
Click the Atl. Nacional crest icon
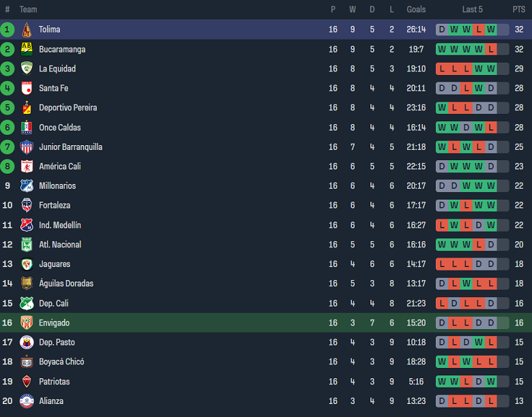27,244
